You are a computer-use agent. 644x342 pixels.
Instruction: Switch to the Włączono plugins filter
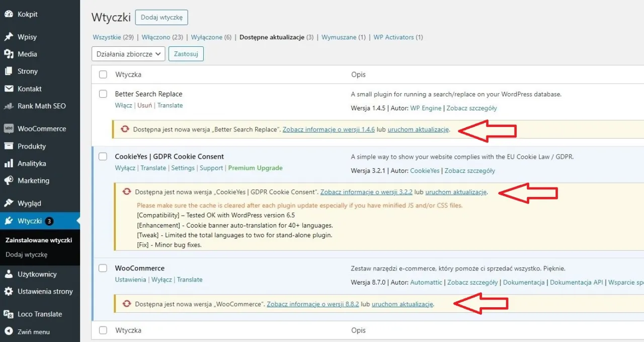coord(155,37)
